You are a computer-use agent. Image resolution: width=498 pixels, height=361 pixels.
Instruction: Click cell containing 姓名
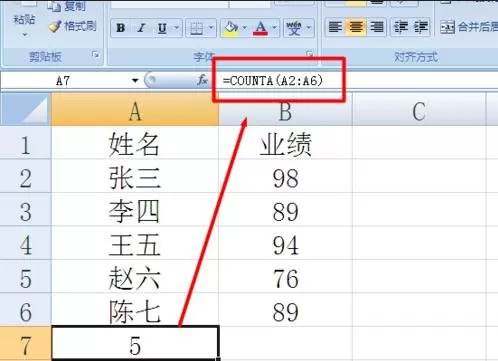pyautogui.click(x=135, y=143)
